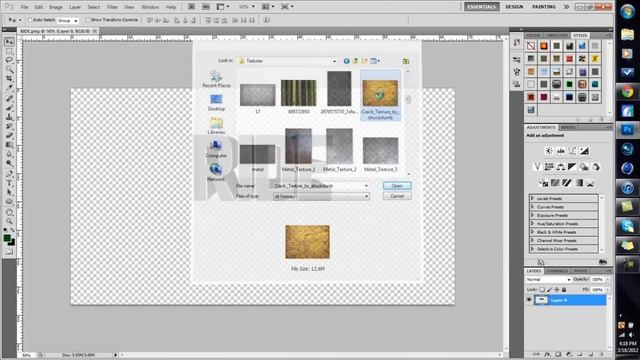Add a Brightness/Contrast adjustment
The height and width of the screenshot is (360, 640).
pos(549,151)
